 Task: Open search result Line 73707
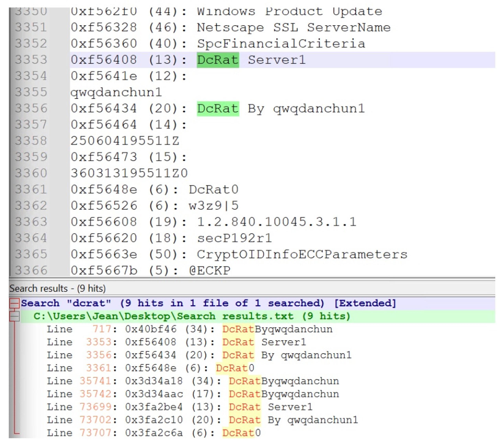click(x=154, y=433)
